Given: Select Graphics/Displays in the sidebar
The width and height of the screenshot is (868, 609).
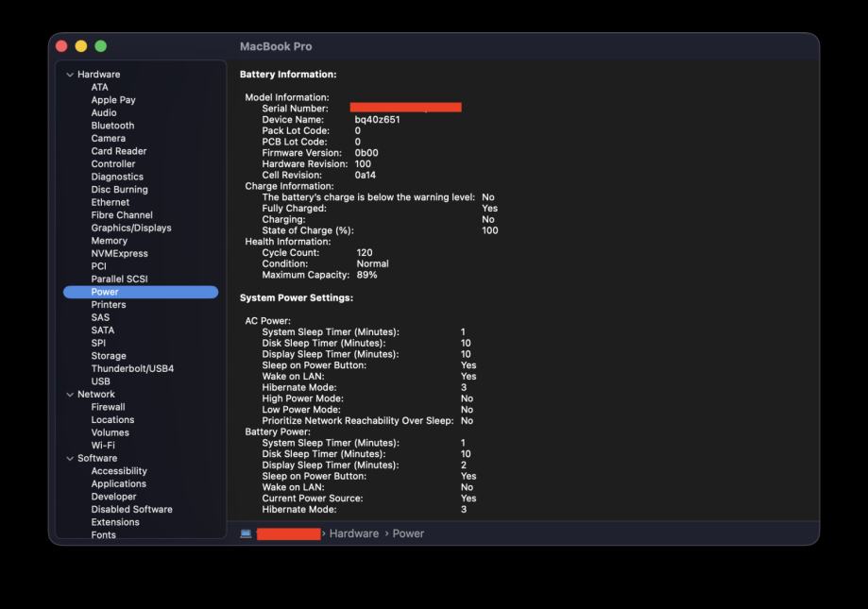Looking at the screenshot, I should tap(131, 228).
